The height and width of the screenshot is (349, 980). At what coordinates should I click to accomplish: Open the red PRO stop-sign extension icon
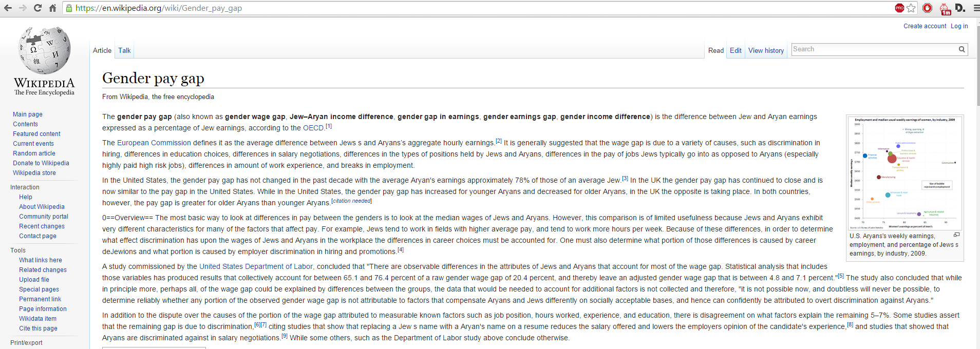click(899, 8)
